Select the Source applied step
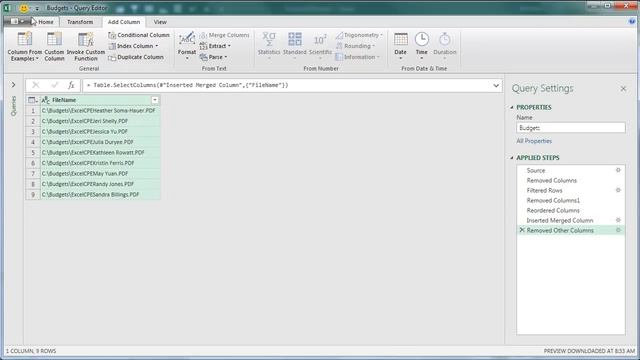The width and height of the screenshot is (640, 360). coord(571,171)
